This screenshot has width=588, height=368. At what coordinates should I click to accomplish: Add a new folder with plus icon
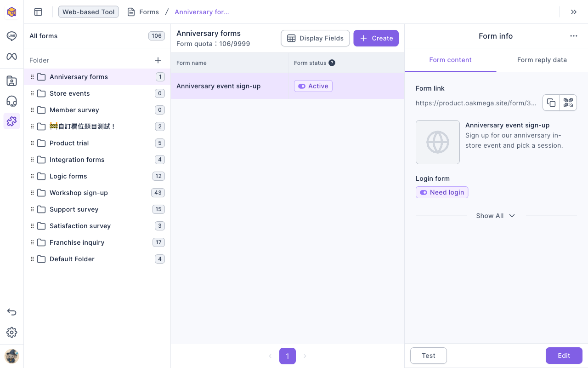[158, 60]
